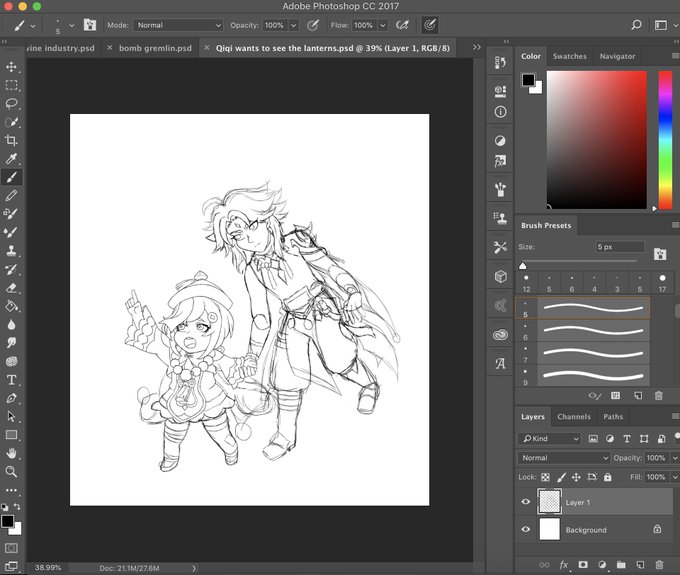Select the Eyedropper tool
Viewport: 680px width, 575px height.
tap(11, 159)
